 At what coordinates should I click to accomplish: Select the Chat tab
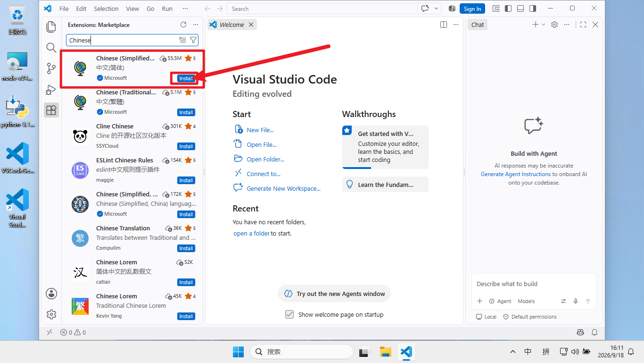click(478, 25)
